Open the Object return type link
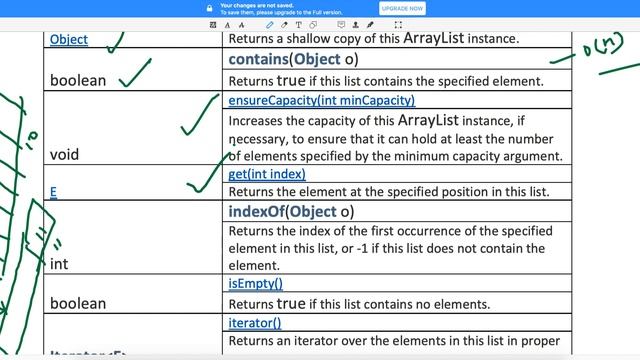This screenshot has width=640, height=360. coord(69,40)
